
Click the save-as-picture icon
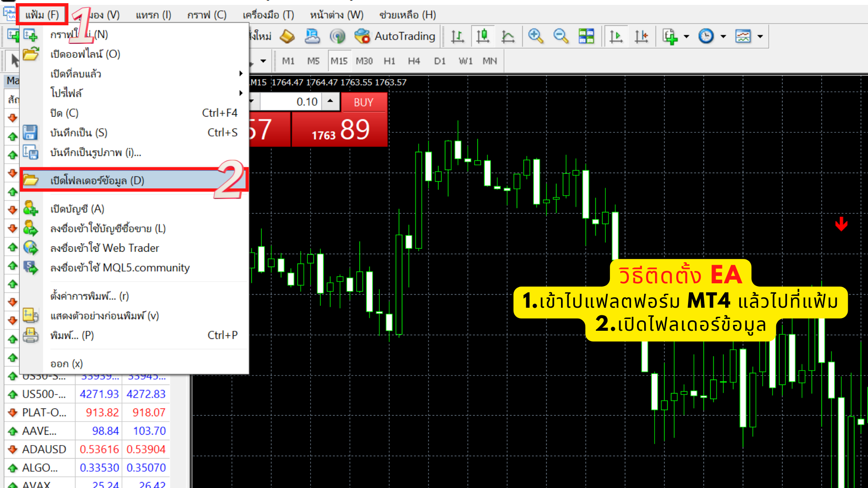(31, 152)
